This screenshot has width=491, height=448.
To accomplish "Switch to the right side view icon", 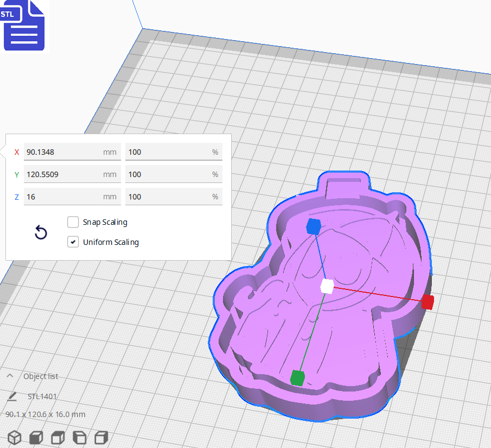I will coord(101,437).
